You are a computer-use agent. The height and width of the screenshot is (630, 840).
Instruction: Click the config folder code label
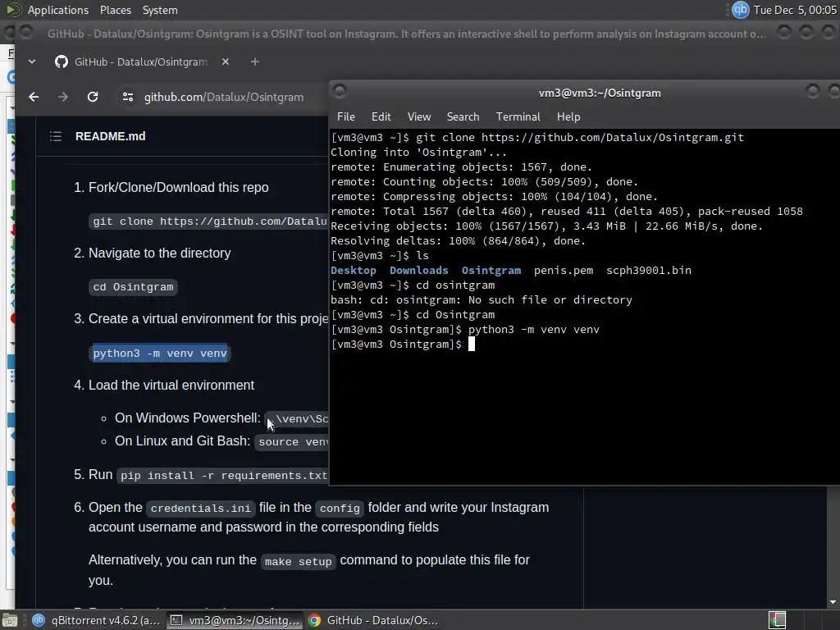click(x=340, y=509)
